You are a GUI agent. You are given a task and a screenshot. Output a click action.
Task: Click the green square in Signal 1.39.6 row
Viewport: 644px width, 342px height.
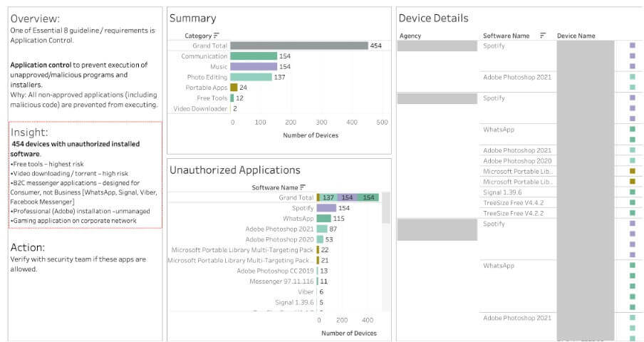point(633,192)
